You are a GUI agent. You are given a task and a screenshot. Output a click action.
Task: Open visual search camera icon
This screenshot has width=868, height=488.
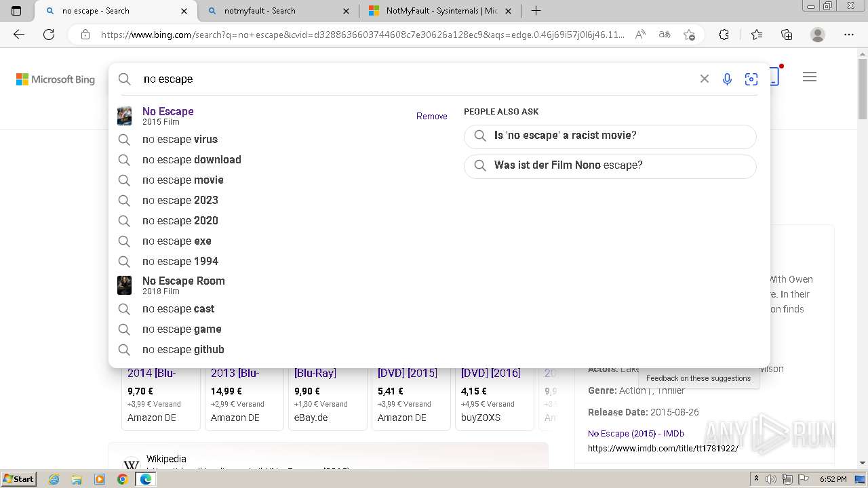751,79
